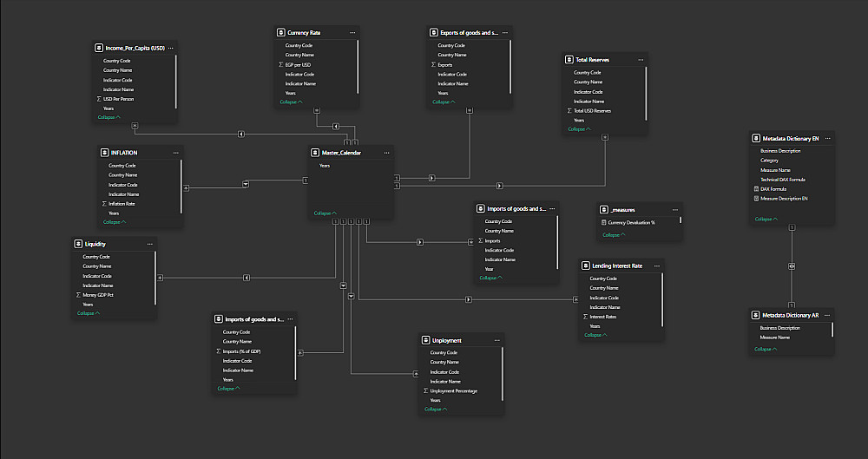Open more options for Total Reserves table
The image size is (868, 459).
tap(641, 60)
